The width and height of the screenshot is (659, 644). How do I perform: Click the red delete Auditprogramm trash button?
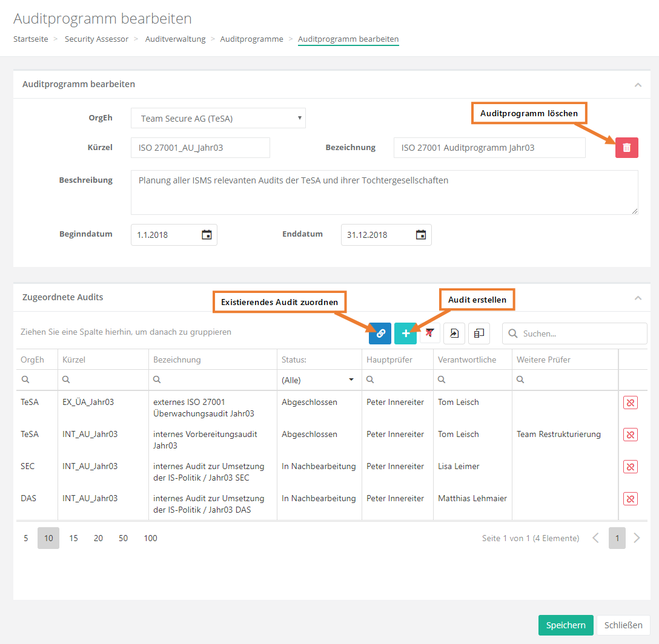coord(626,148)
